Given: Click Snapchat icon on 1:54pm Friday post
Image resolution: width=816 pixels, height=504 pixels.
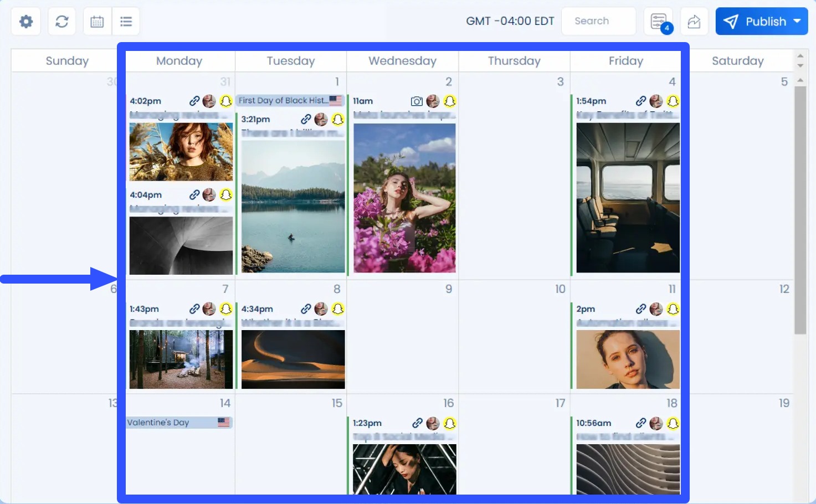Looking at the screenshot, I should click(673, 101).
